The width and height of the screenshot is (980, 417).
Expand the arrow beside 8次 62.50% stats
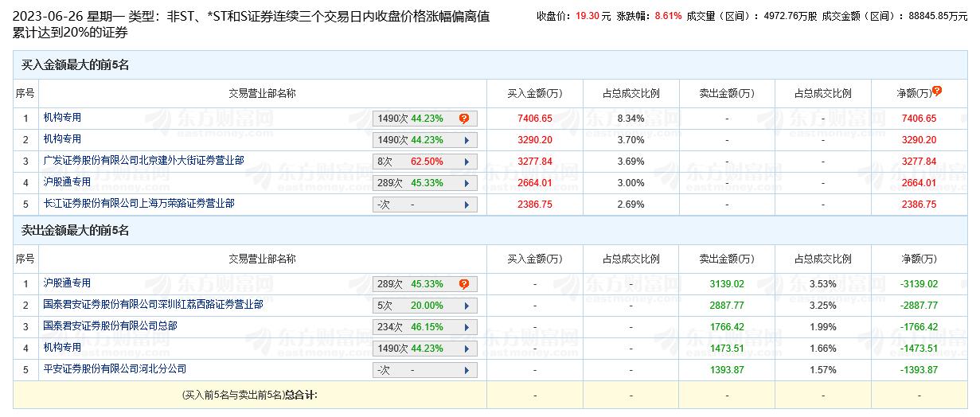click(466, 162)
